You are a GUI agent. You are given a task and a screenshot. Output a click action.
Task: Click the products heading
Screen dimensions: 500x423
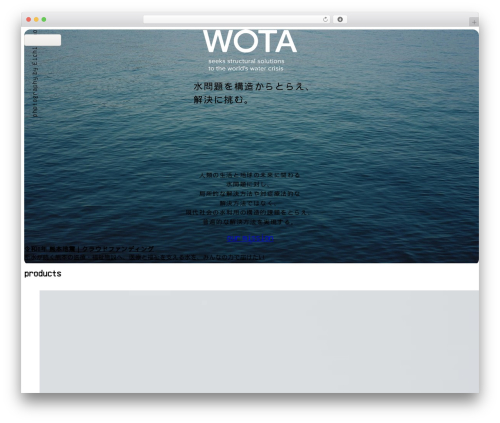(43, 274)
